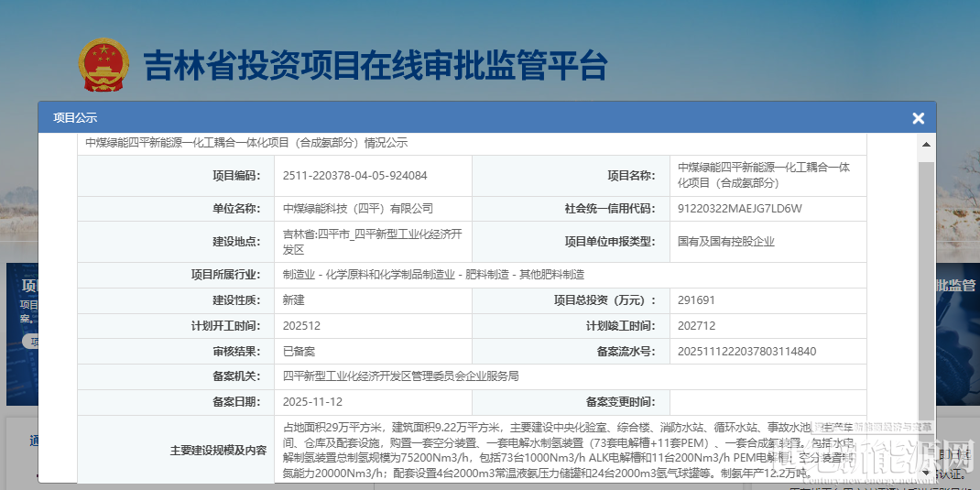Click the 备案流水号 label cell

pos(571,352)
